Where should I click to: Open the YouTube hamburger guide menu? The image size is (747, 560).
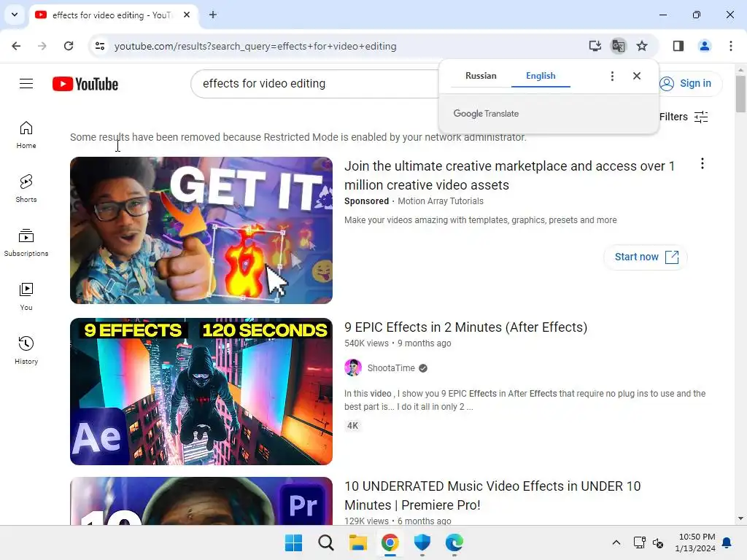click(x=26, y=84)
